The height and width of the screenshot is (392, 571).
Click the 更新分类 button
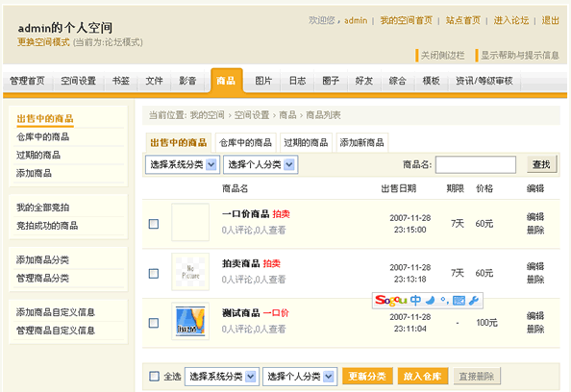[x=367, y=376]
